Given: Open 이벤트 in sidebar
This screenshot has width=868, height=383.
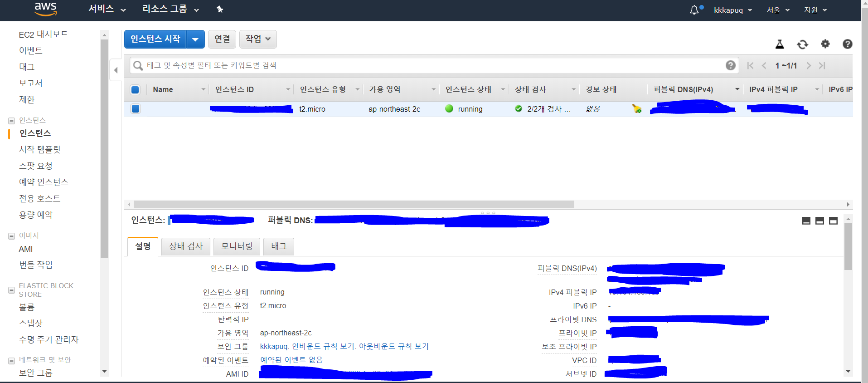Looking at the screenshot, I should click(31, 50).
